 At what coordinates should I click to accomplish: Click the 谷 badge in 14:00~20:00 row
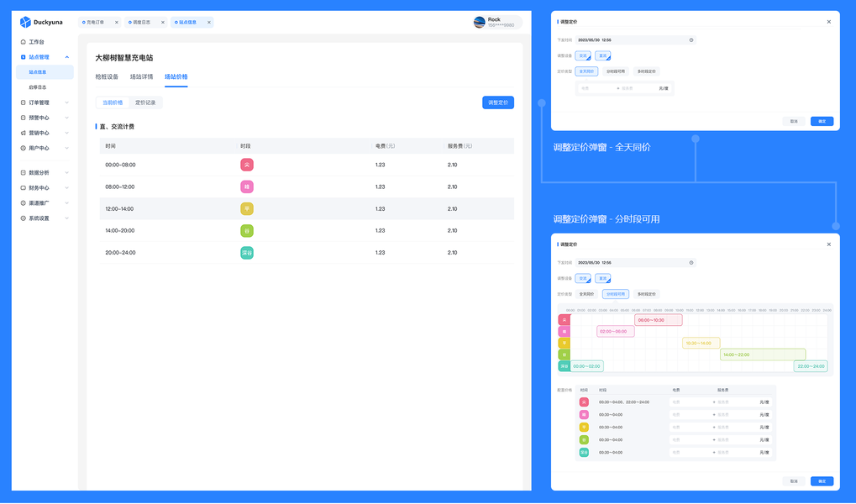(x=247, y=230)
